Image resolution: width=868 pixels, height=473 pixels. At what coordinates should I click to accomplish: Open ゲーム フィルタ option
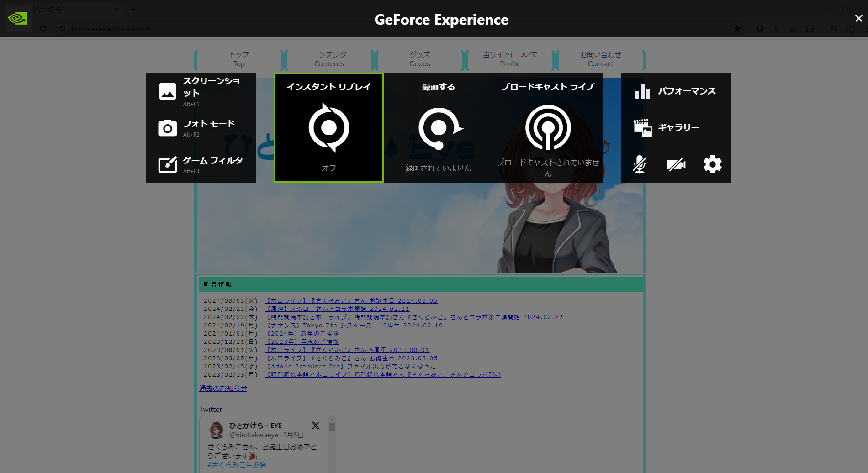[x=200, y=164]
